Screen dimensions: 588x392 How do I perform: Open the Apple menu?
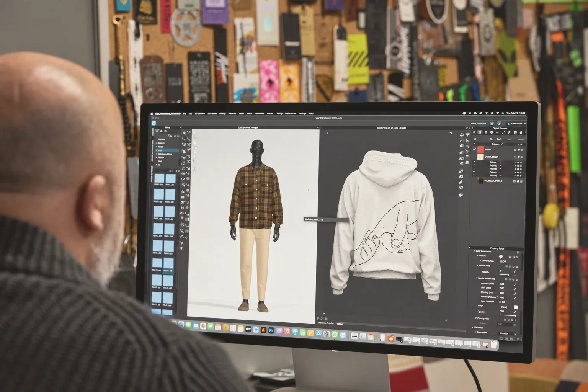pyautogui.click(x=152, y=113)
